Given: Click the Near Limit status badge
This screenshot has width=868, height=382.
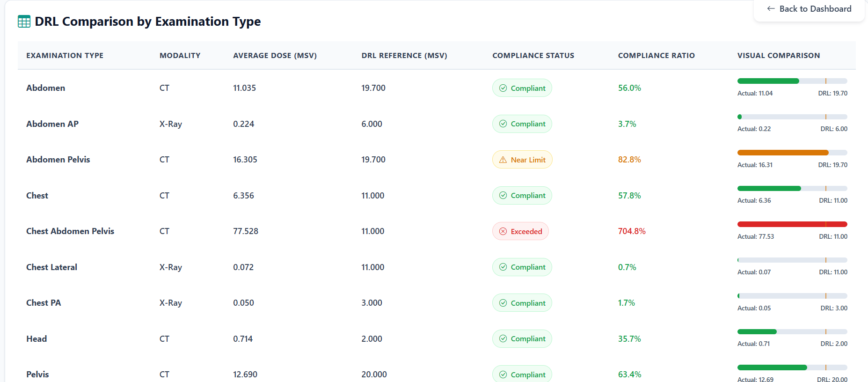Looking at the screenshot, I should pos(522,160).
